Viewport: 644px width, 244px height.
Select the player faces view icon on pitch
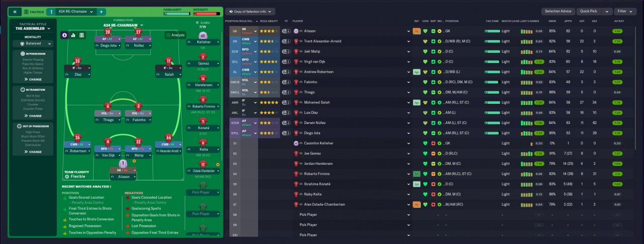coord(65,35)
